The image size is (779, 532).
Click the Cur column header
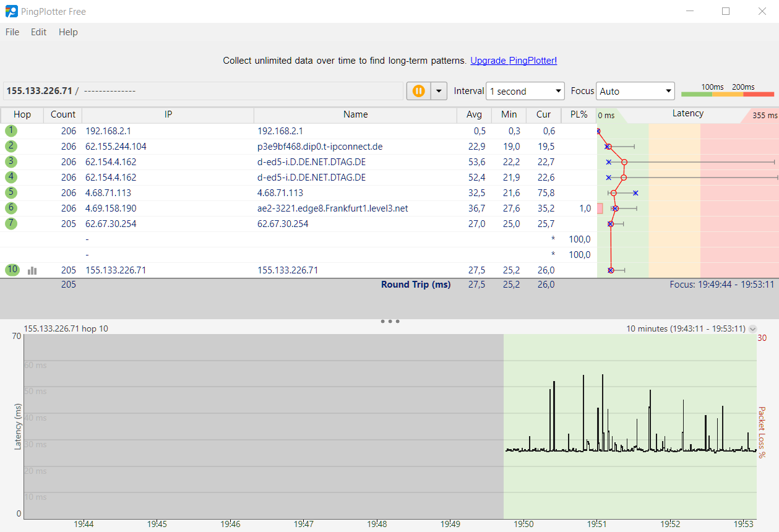click(544, 114)
